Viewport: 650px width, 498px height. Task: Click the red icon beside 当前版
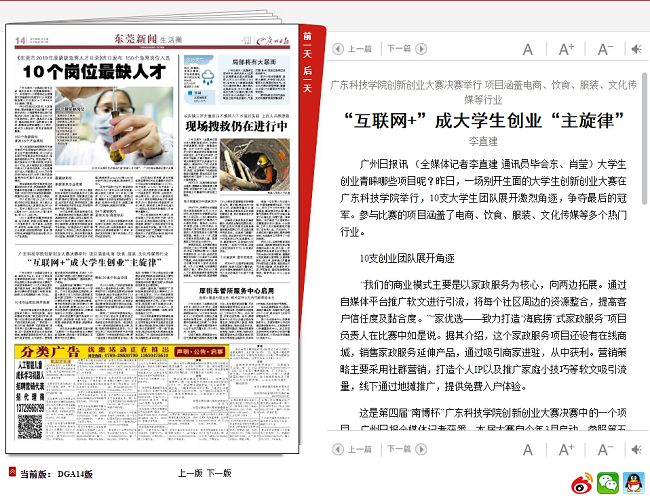click(x=12, y=472)
